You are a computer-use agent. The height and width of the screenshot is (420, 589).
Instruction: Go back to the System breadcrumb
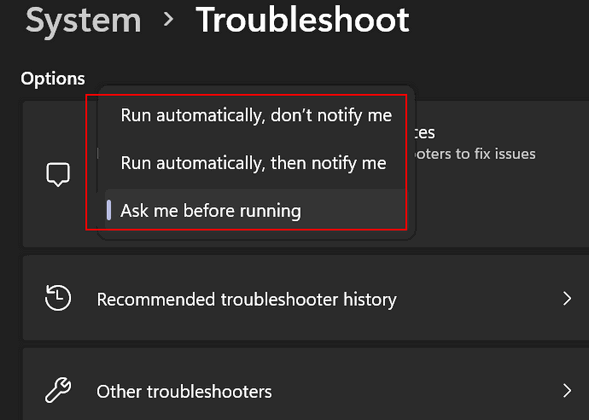83,21
